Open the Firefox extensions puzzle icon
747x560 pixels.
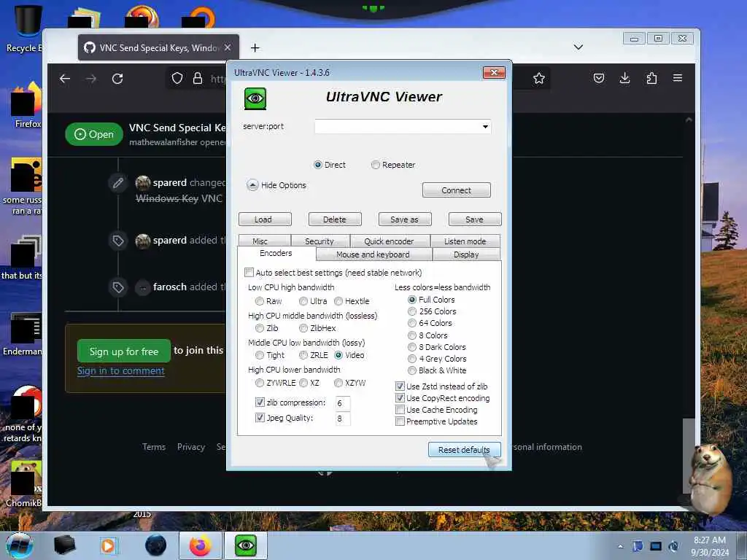[651, 78]
